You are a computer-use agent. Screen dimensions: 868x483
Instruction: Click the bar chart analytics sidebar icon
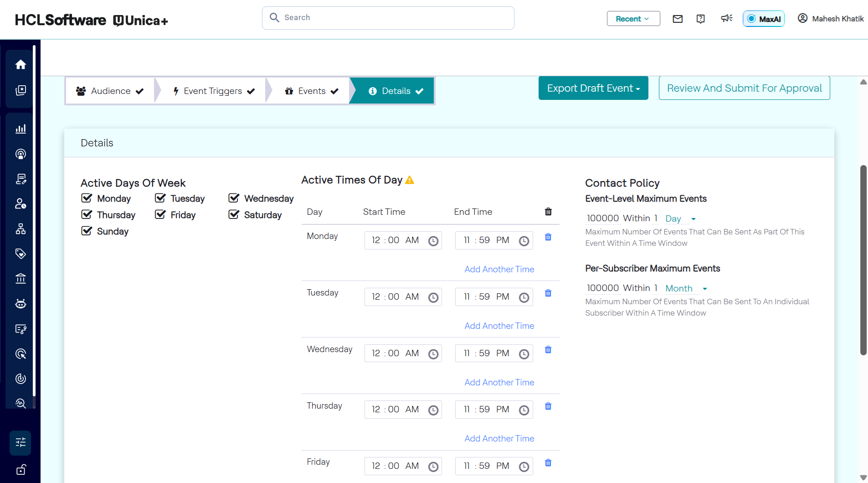click(21, 129)
